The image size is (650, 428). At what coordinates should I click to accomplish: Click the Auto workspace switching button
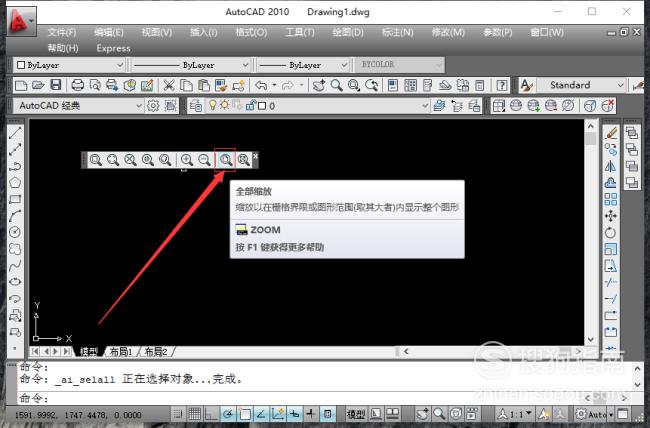pyautogui.click(x=594, y=414)
